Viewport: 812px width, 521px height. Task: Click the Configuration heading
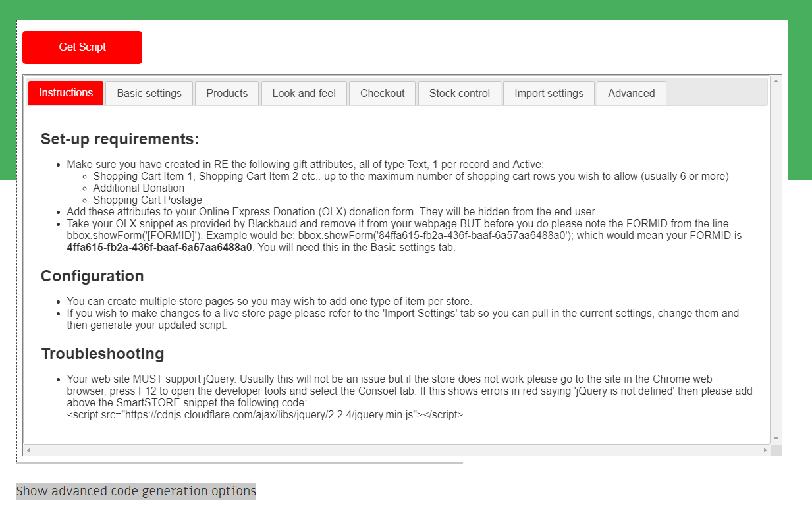pyautogui.click(x=92, y=276)
